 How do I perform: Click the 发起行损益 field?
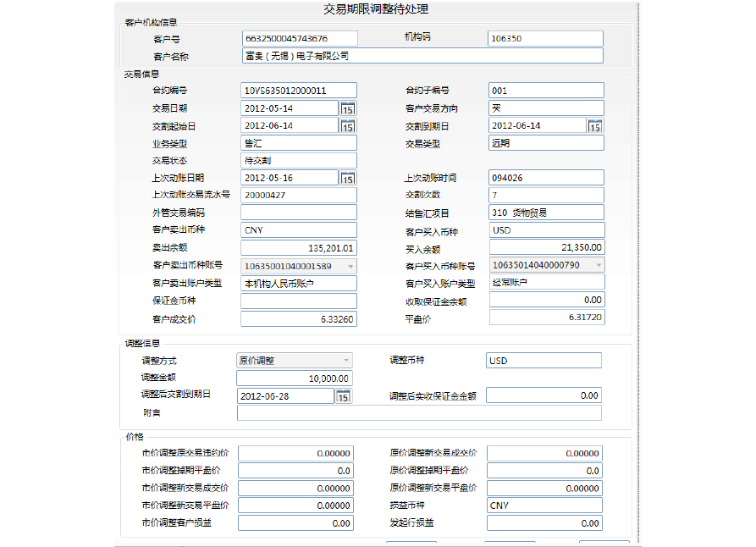[545, 523]
